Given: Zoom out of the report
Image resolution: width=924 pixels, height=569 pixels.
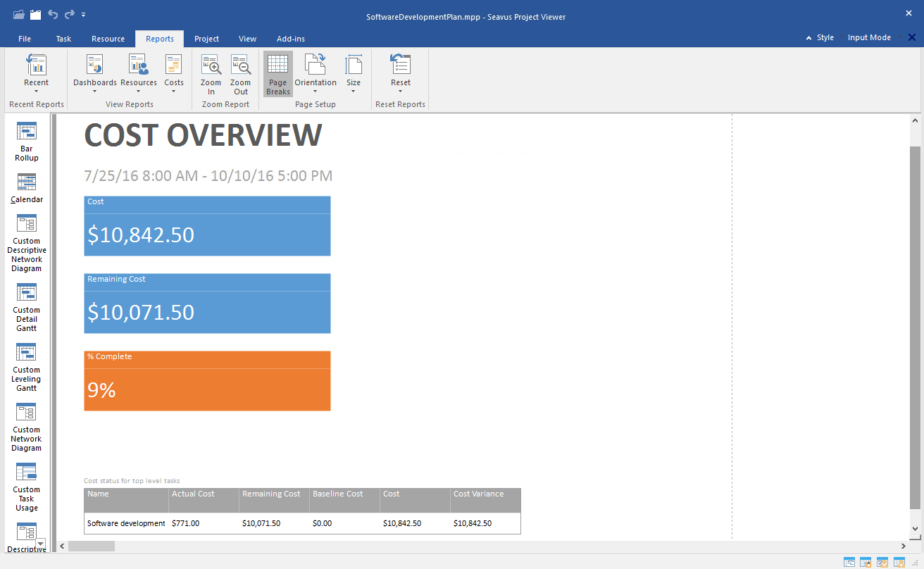Looking at the screenshot, I should [x=240, y=74].
